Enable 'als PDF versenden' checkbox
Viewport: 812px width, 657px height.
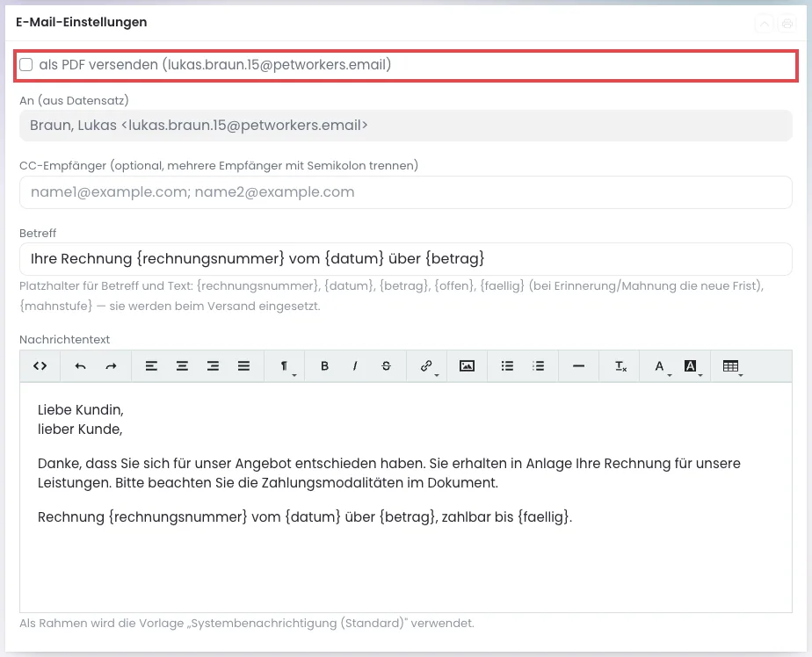coord(25,65)
